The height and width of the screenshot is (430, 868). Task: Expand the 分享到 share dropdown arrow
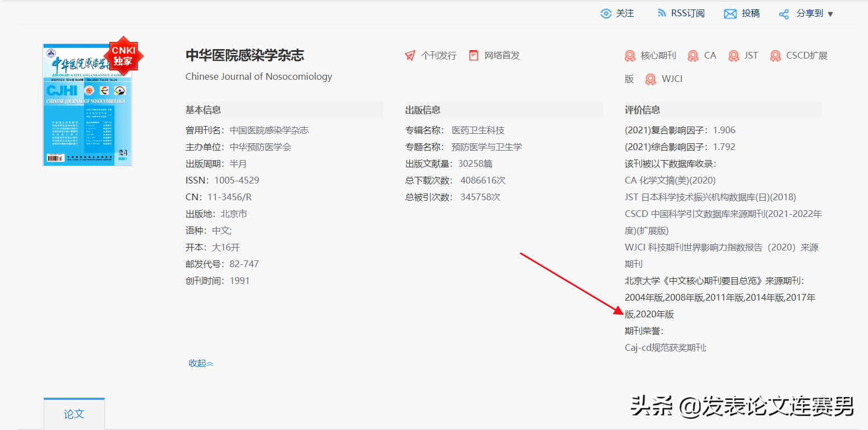(x=831, y=13)
